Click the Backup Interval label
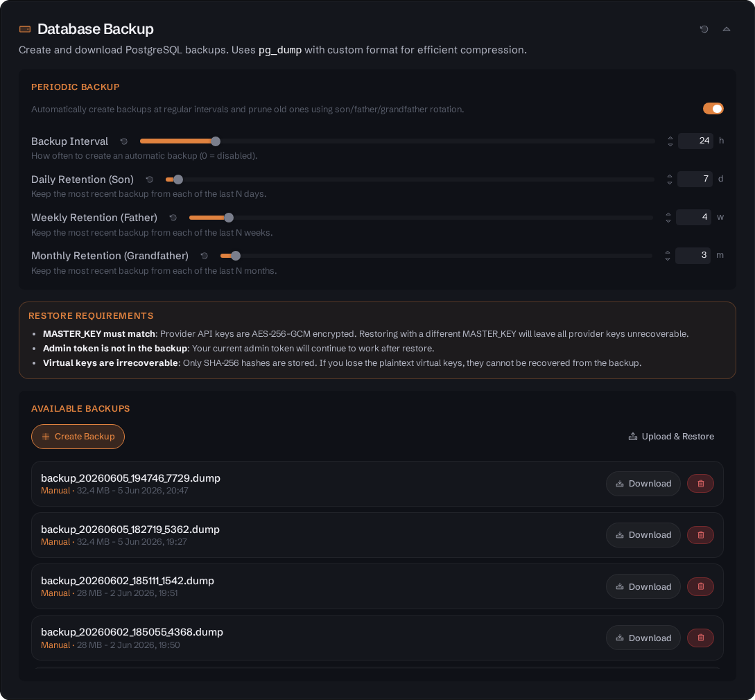 coord(70,141)
